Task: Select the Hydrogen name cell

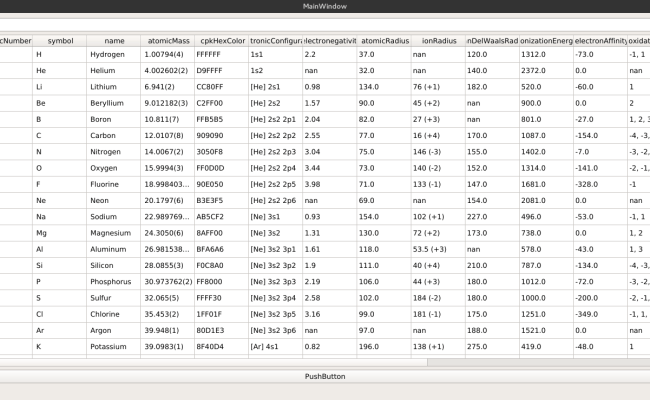Action: point(114,54)
